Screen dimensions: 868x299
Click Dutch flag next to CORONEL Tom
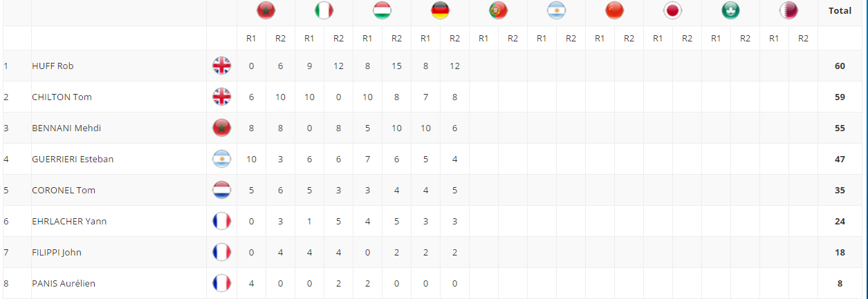(x=221, y=191)
